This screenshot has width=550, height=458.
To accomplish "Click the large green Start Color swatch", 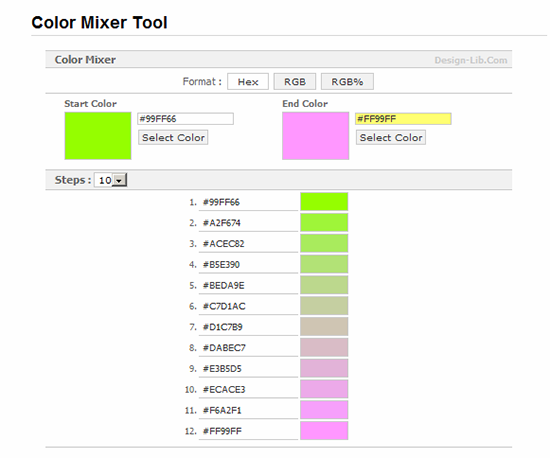I will (x=98, y=136).
